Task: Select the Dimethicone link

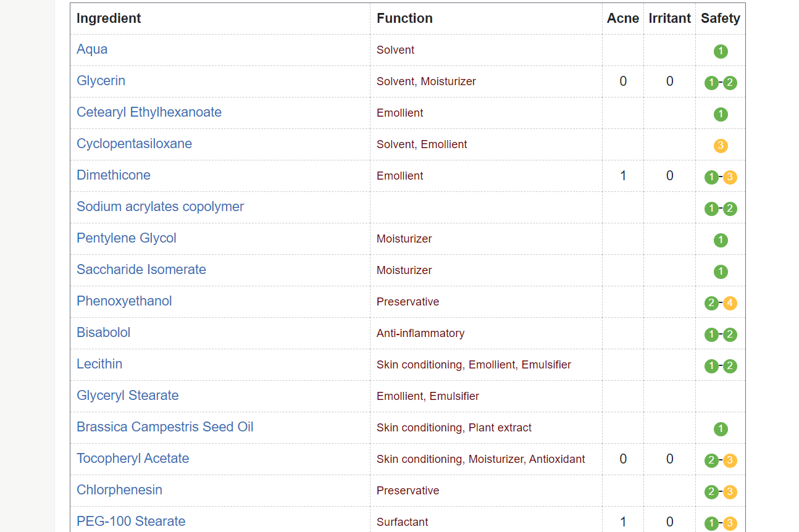Action: 114,175
